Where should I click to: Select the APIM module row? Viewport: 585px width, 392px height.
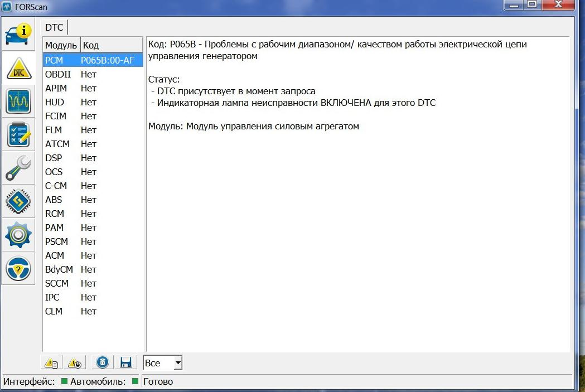pos(93,89)
